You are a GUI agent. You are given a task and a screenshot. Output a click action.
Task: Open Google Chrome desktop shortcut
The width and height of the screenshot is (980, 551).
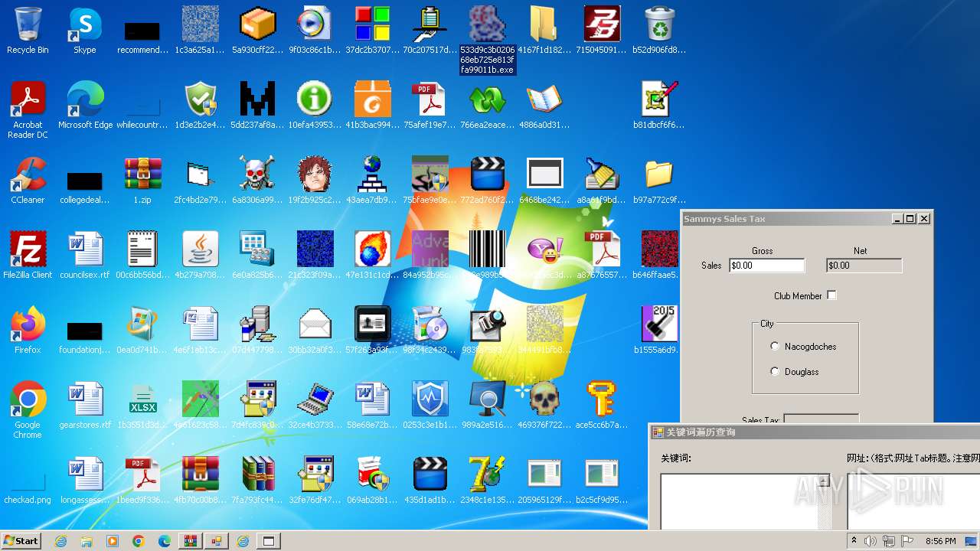coord(28,410)
